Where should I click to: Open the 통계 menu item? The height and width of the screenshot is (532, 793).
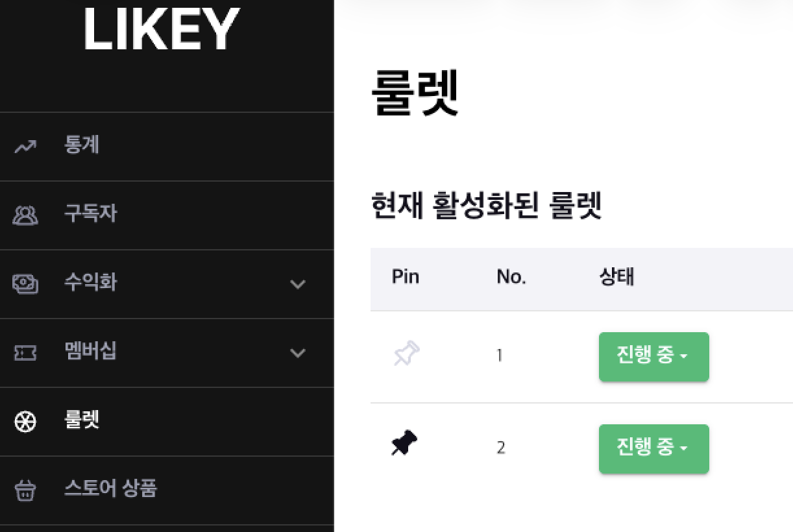click(82, 145)
